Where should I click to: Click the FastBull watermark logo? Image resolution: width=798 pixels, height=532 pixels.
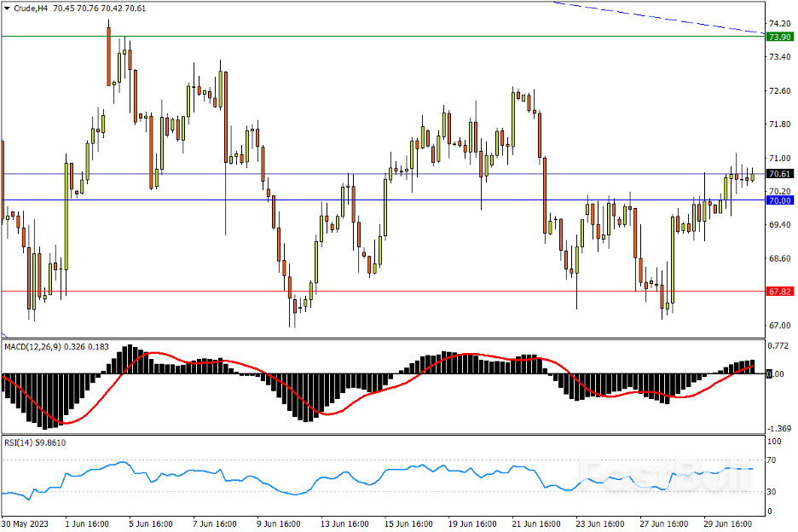coord(665,476)
